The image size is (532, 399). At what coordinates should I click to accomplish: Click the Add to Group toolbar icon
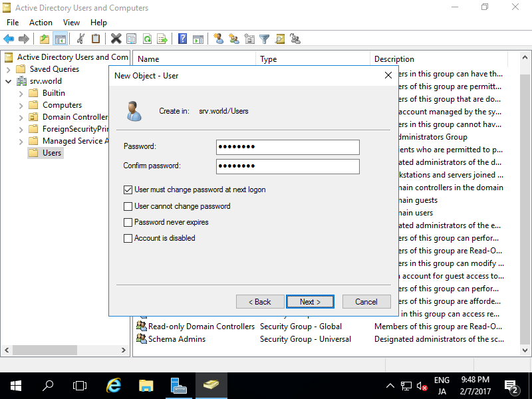coord(295,39)
